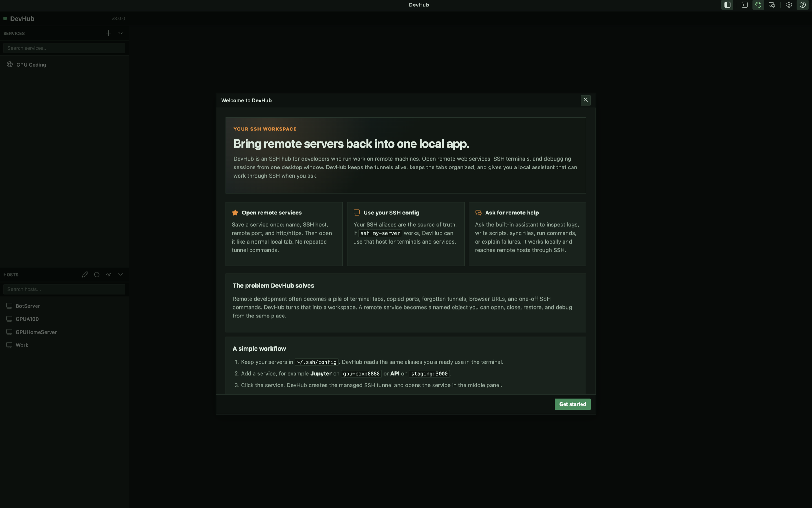The width and height of the screenshot is (812, 508).
Task: Click the bold "Jupyter" word in workflow
Action: point(321,374)
